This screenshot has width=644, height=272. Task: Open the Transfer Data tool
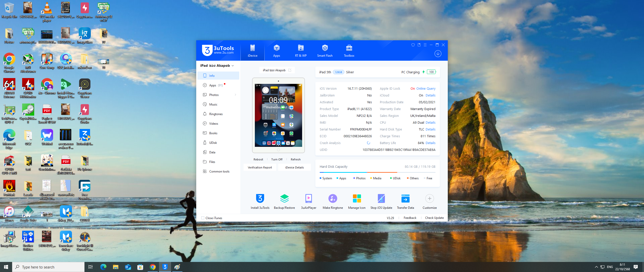405,199
